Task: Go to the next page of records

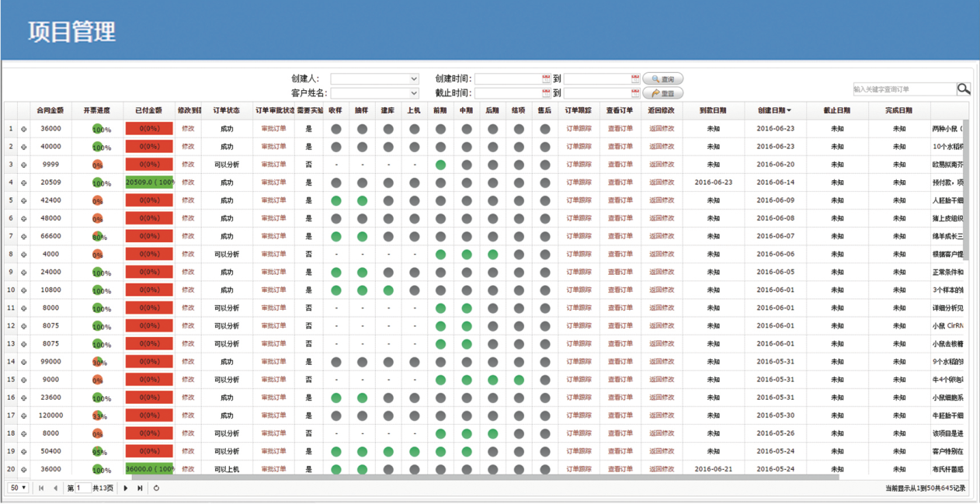Action: (126, 488)
